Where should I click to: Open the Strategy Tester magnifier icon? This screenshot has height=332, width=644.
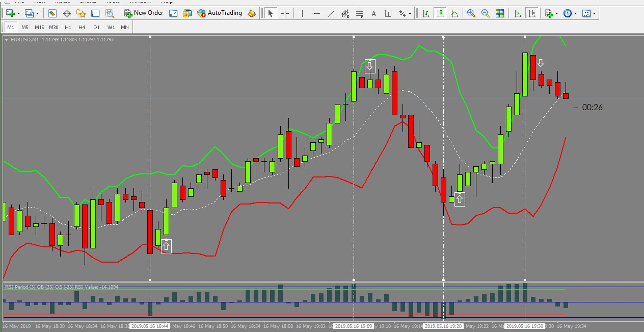(110, 13)
